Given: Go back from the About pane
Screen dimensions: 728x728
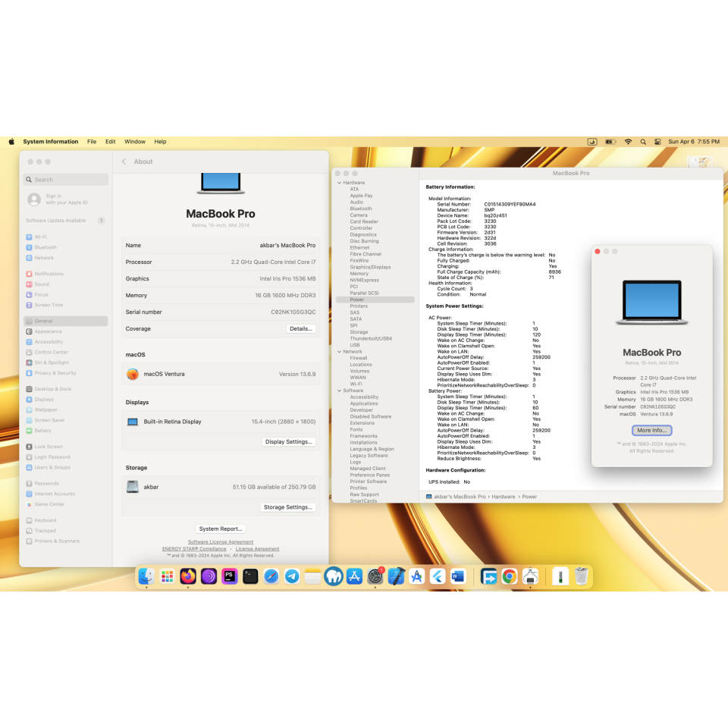Looking at the screenshot, I should tap(124, 162).
